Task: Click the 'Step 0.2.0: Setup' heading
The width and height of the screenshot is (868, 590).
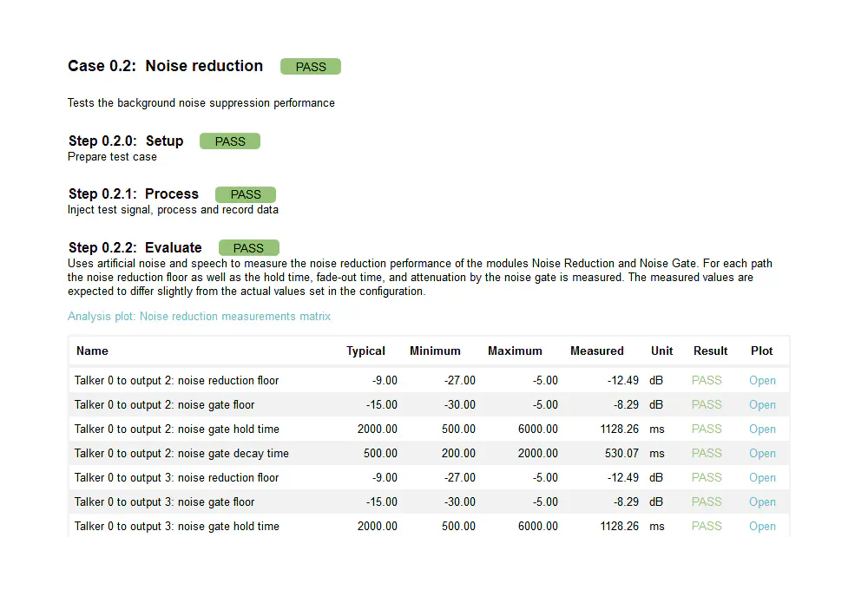Action: (126, 141)
